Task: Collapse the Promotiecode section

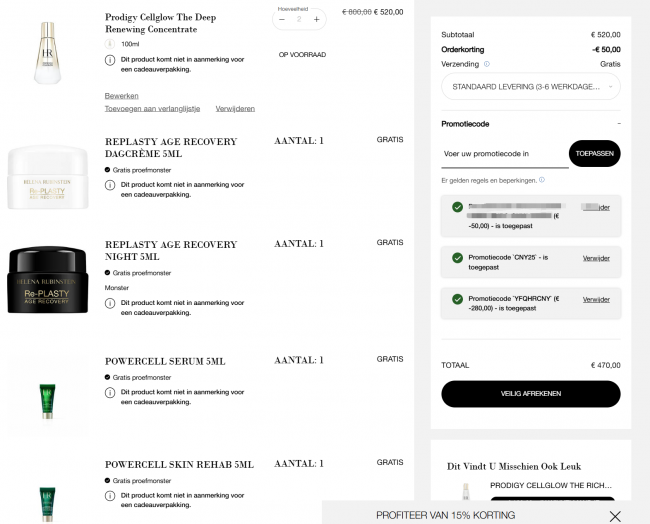Action: click(619, 124)
